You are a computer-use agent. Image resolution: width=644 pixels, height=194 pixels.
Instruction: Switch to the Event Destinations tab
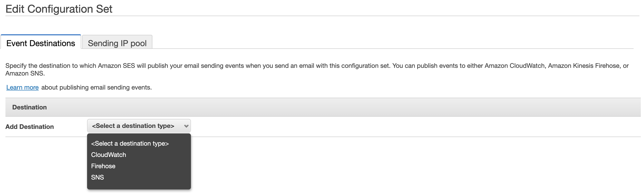click(x=41, y=43)
